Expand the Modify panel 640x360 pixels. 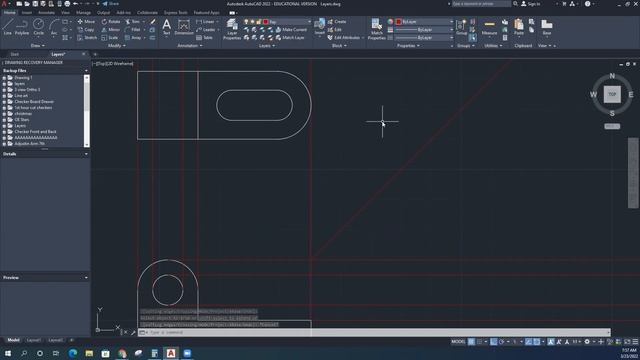tap(116, 46)
